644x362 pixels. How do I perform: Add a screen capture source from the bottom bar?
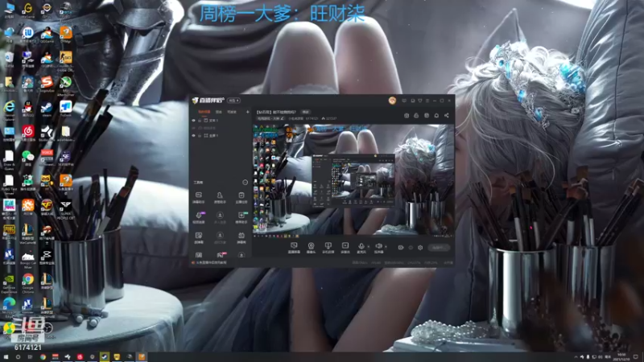coord(294,248)
